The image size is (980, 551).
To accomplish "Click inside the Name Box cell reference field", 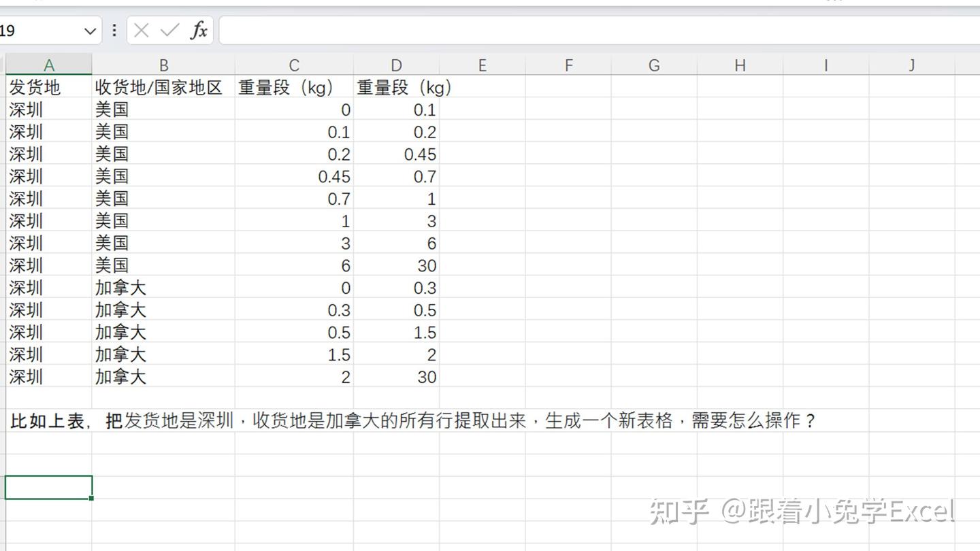I will tap(39, 31).
